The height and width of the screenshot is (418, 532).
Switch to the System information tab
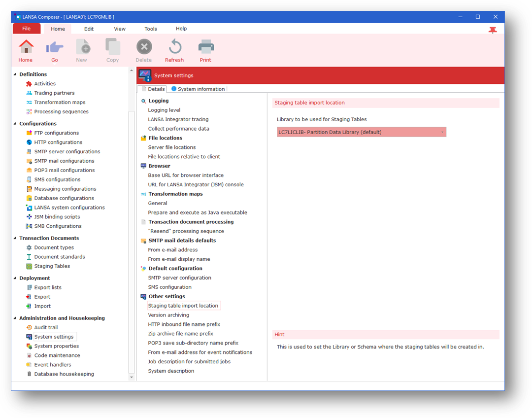(x=198, y=89)
